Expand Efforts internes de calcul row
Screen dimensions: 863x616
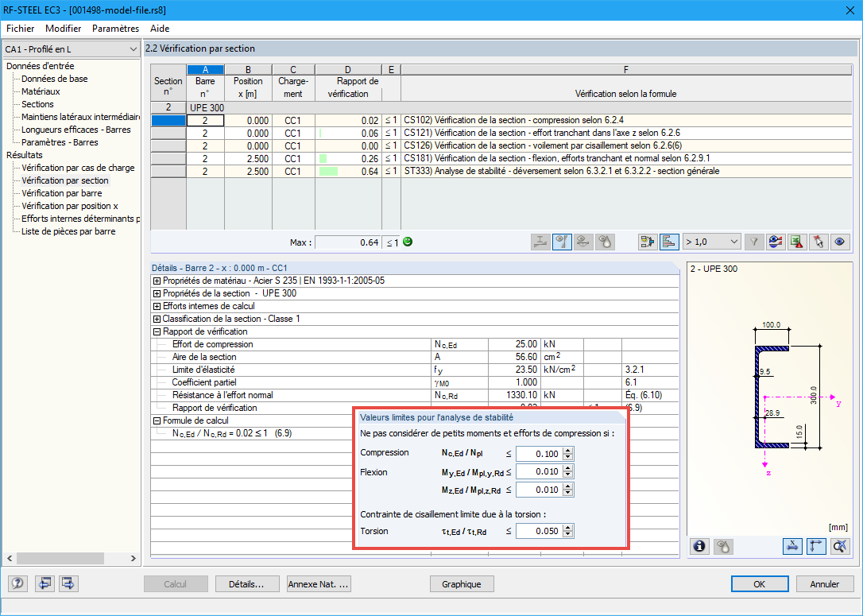(157, 306)
